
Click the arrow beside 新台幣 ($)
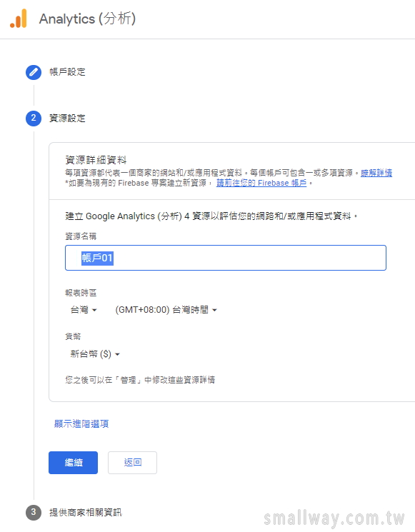tap(117, 355)
